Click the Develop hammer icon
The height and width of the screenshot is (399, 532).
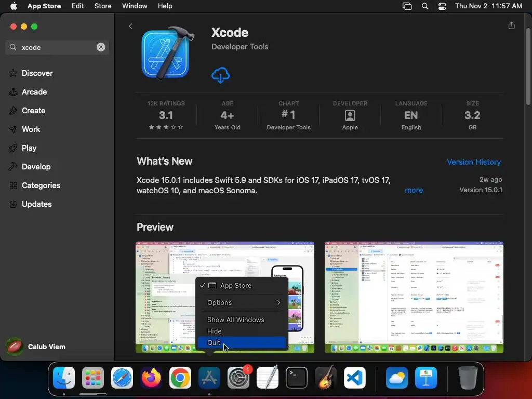coord(13,166)
